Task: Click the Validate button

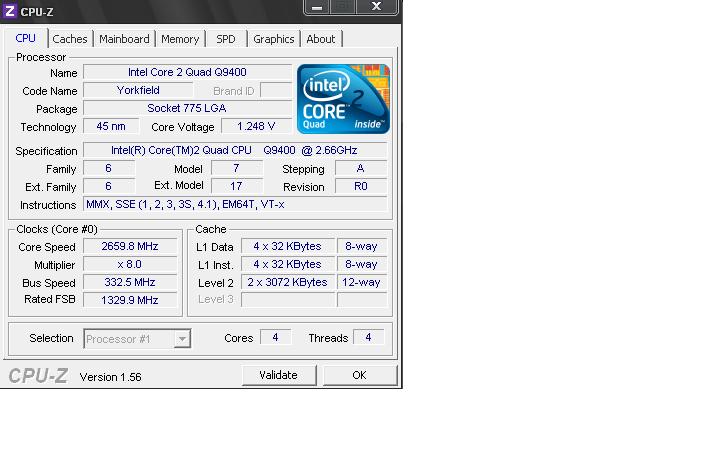Action: 279,375
